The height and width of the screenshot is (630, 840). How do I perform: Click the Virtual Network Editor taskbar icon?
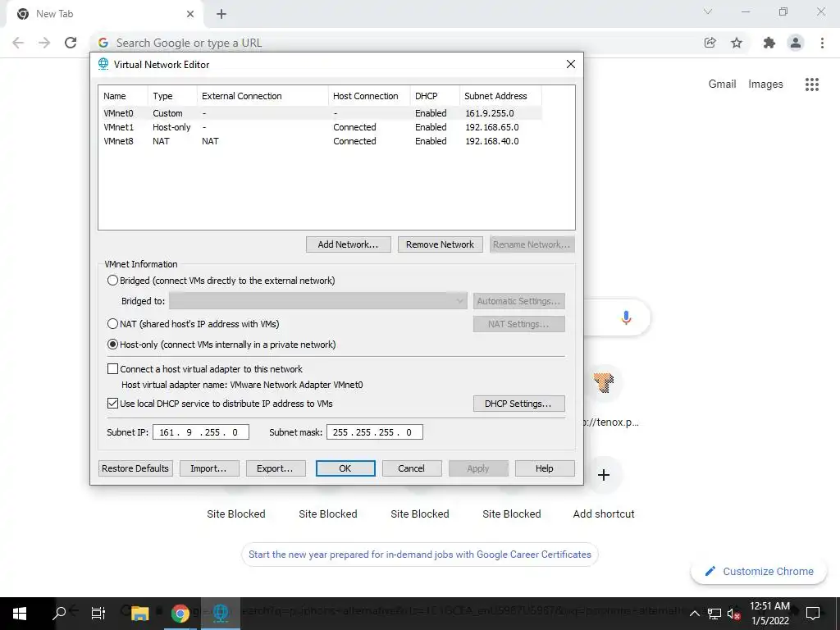click(220, 614)
